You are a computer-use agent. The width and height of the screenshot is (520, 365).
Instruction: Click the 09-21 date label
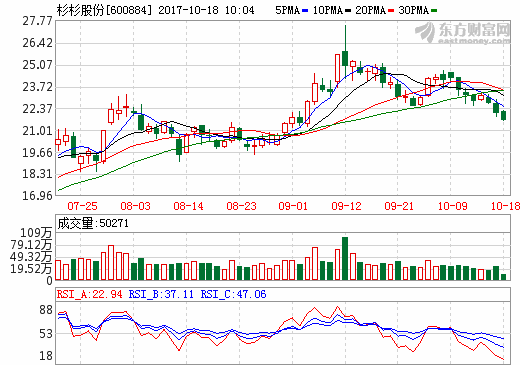399,206
